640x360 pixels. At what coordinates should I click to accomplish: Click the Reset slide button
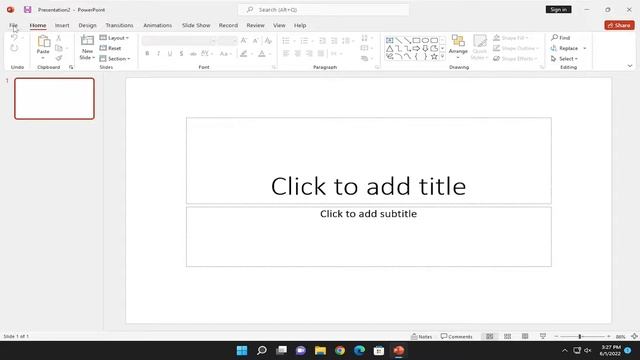pyautogui.click(x=111, y=48)
